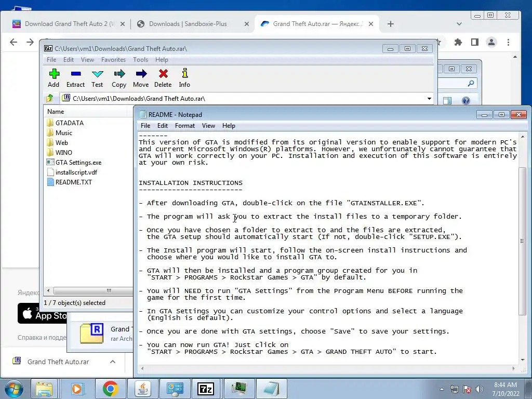Click the taskbar clock showing 8:44 AM
The height and width of the screenshot is (399, 532).
[x=506, y=389]
